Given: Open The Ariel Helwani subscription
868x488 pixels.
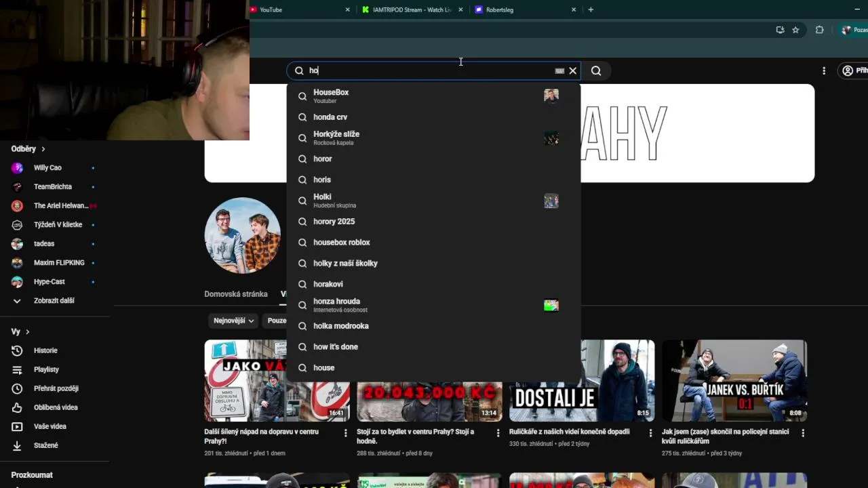Looking at the screenshot, I should (x=54, y=205).
